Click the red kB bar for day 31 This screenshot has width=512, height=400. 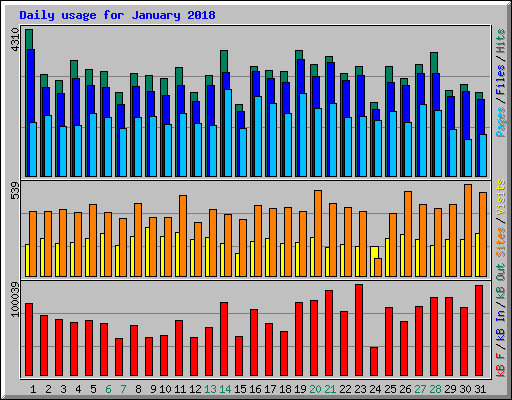(479, 331)
